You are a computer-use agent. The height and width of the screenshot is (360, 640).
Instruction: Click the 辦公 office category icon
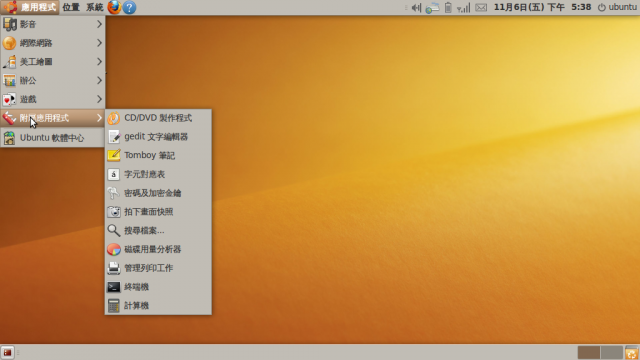9,80
